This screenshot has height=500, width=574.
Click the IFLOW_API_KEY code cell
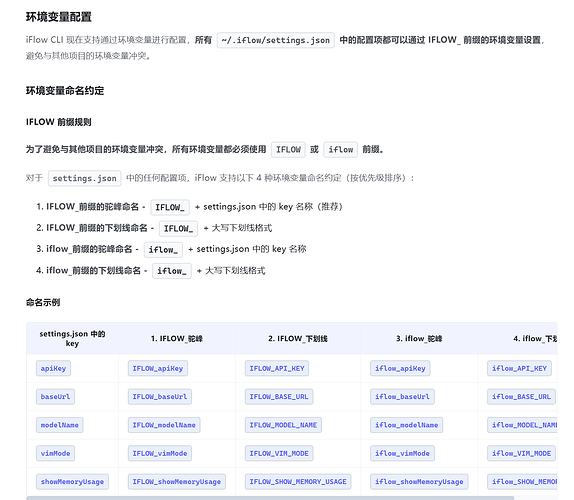coord(277,368)
